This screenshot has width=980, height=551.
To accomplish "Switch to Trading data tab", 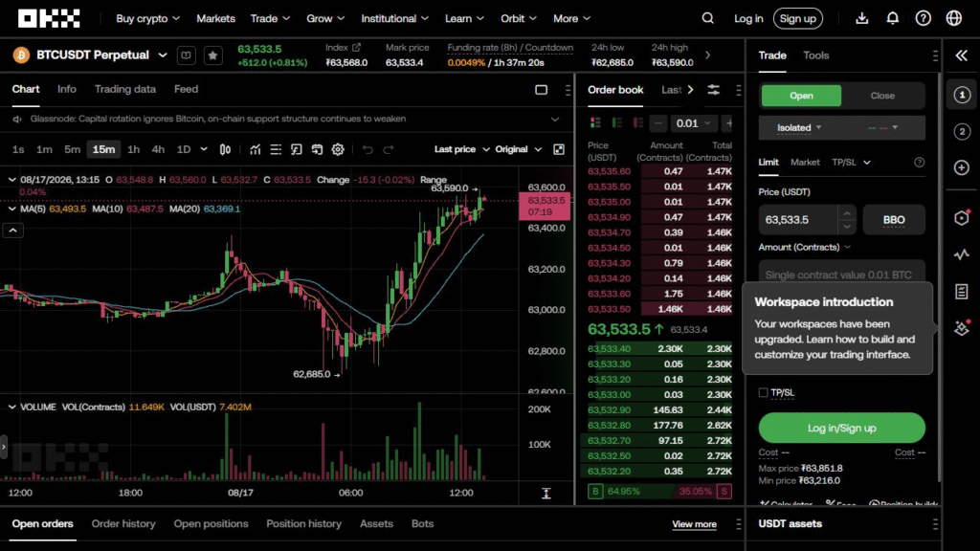I will [x=125, y=89].
